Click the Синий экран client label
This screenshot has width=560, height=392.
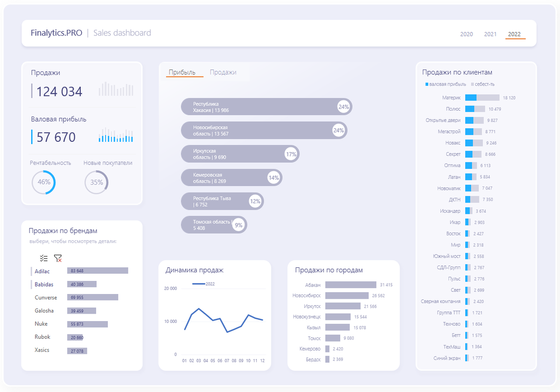pos(447,358)
